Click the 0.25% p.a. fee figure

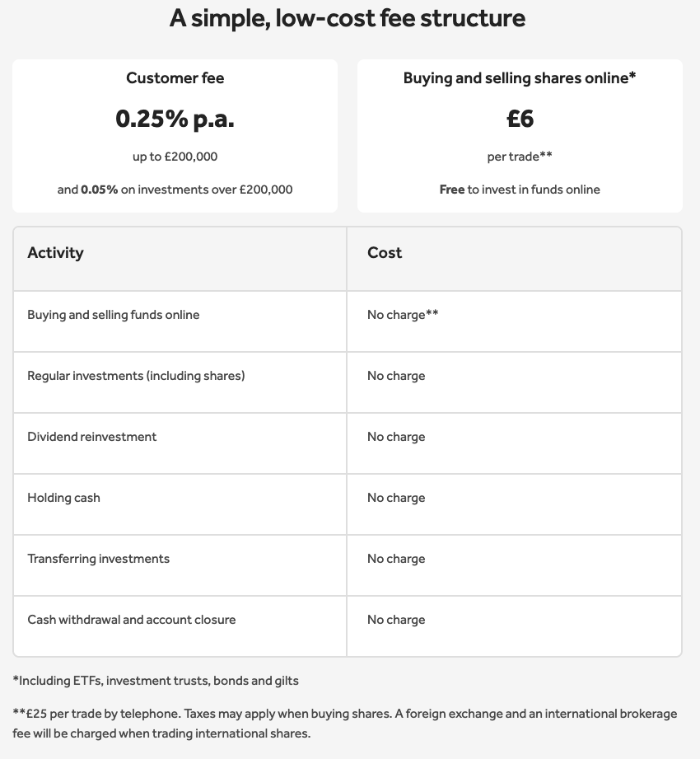click(x=175, y=119)
